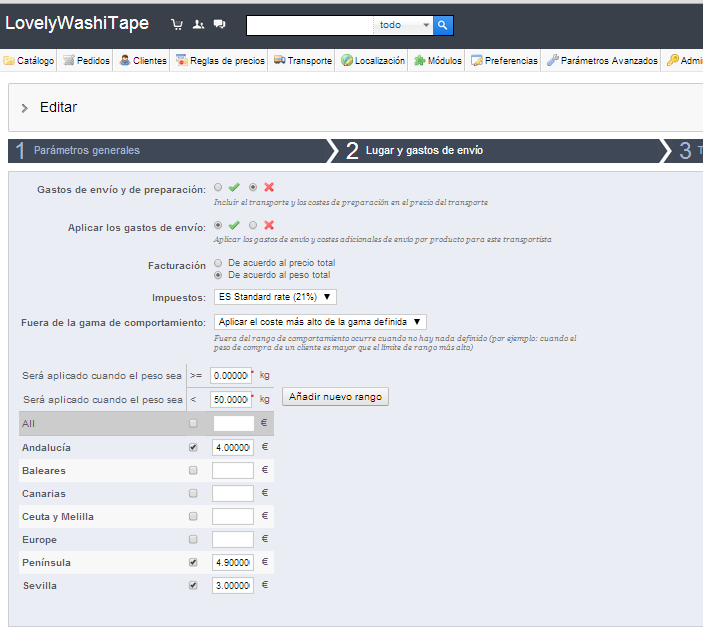
Task: Open the shopping cart icon in header
Action: click(x=177, y=24)
